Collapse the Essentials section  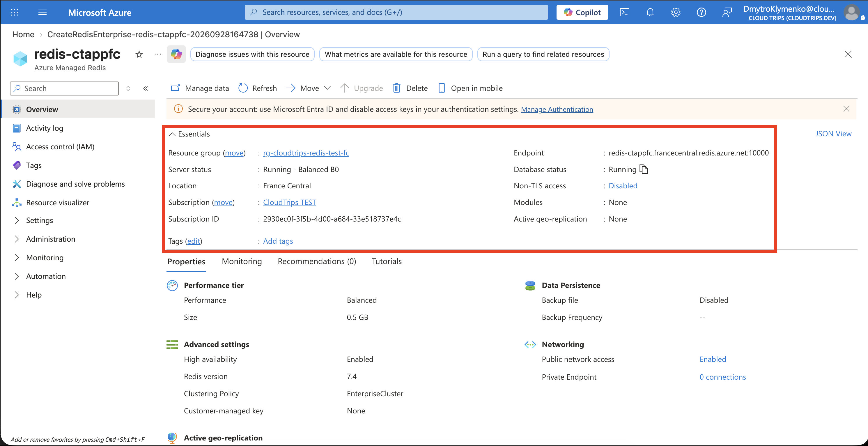pos(172,134)
